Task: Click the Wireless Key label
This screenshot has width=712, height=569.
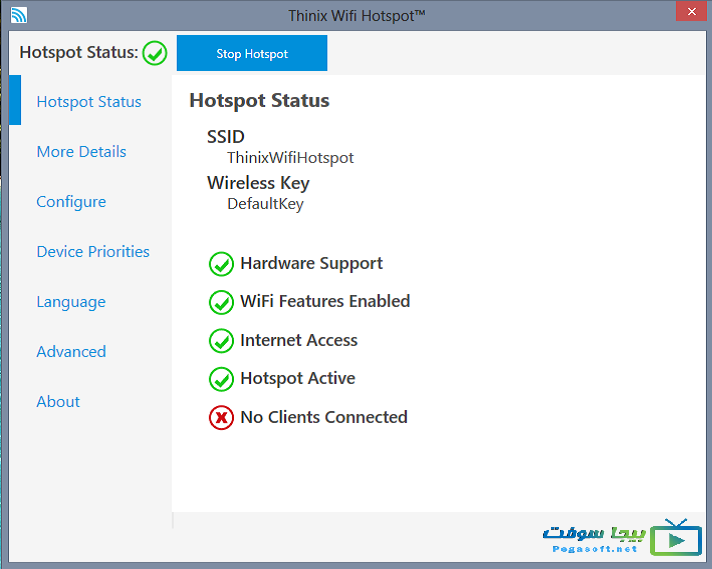Action: point(258,183)
